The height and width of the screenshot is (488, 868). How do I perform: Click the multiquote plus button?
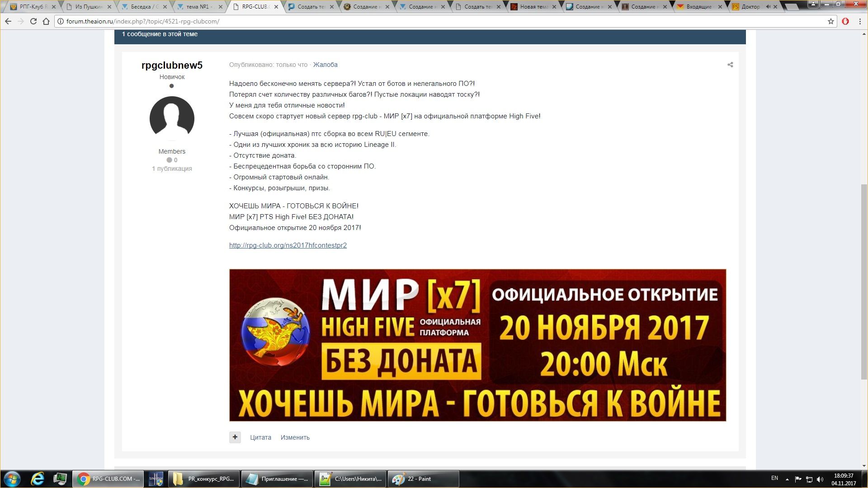pyautogui.click(x=235, y=437)
